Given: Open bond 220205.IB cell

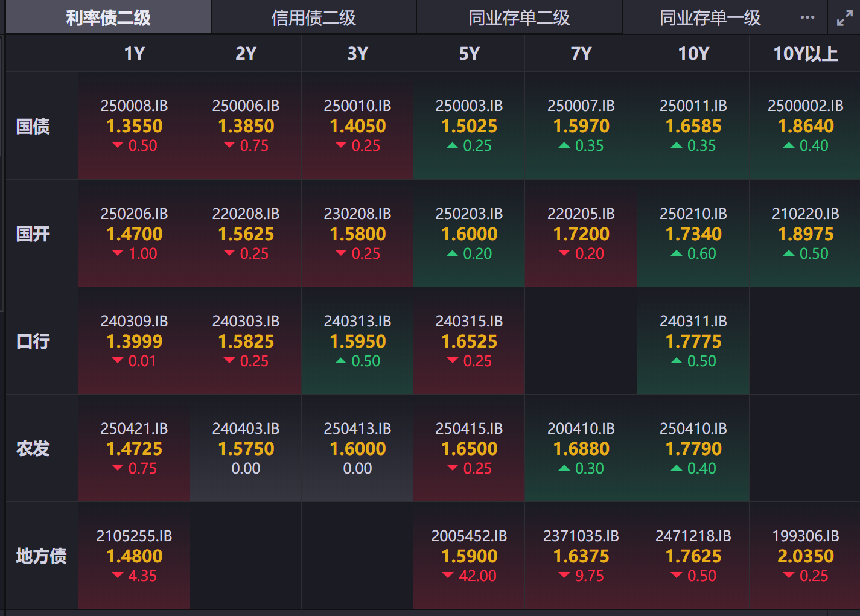Looking at the screenshot, I should click(x=581, y=233).
